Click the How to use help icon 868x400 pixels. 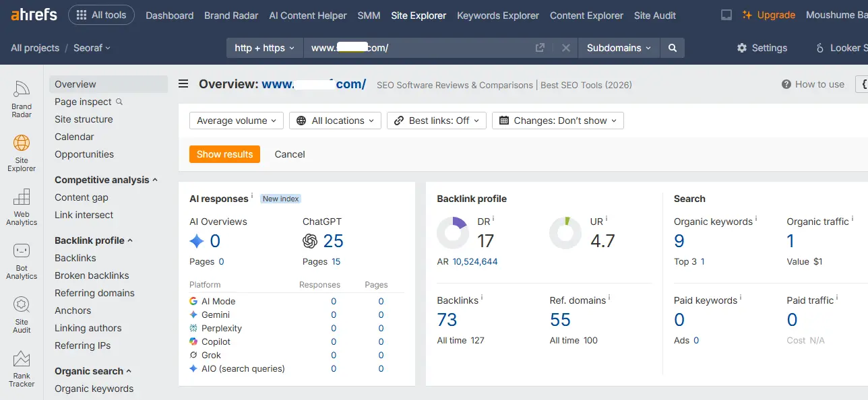[x=786, y=85]
